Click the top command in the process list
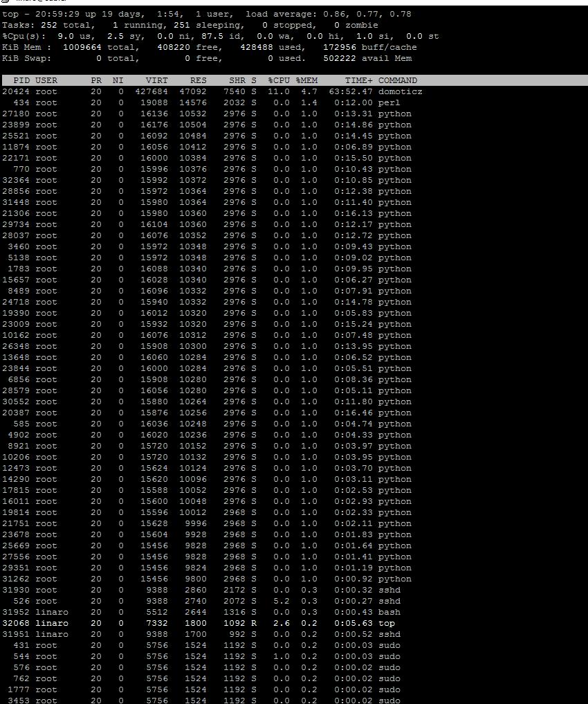The height and width of the screenshot is (704, 588). point(387,623)
